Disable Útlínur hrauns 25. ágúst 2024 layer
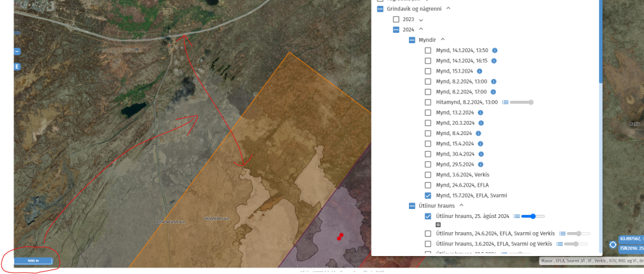644x274 pixels. click(x=428, y=216)
